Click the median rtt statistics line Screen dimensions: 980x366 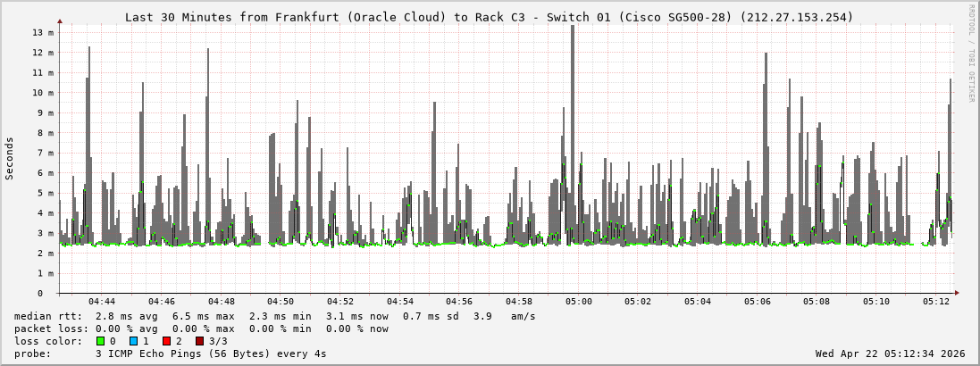pyautogui.click(x=275, y=316)
